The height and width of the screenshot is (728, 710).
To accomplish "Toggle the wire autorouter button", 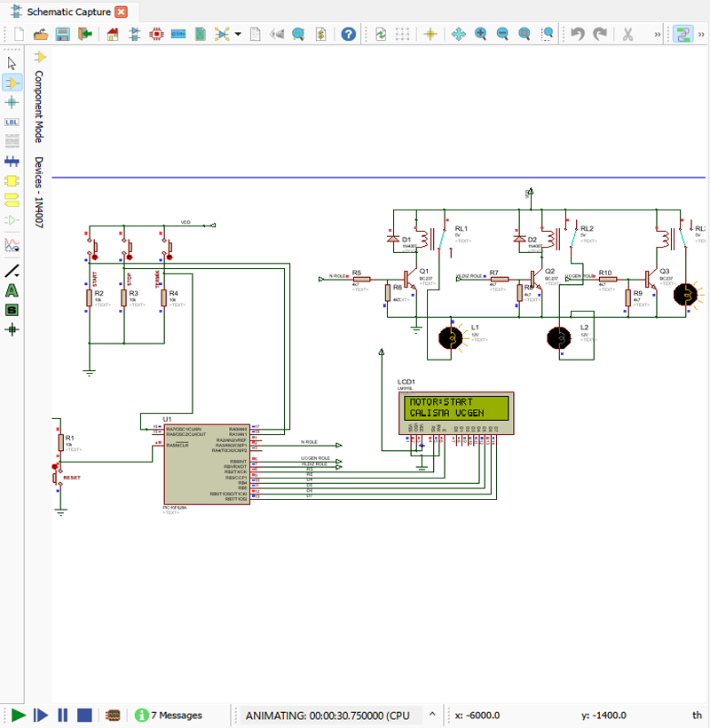I will coord(683,34).
